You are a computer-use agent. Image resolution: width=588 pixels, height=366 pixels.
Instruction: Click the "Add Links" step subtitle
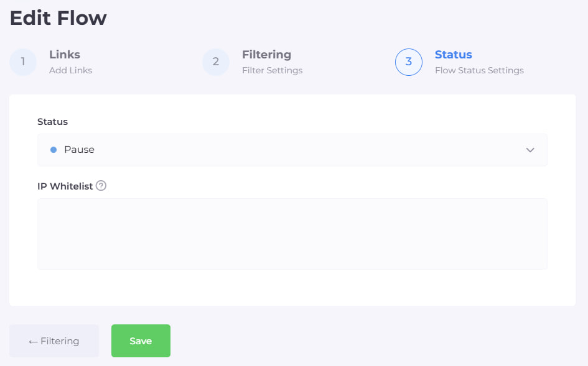pos(70,71)
